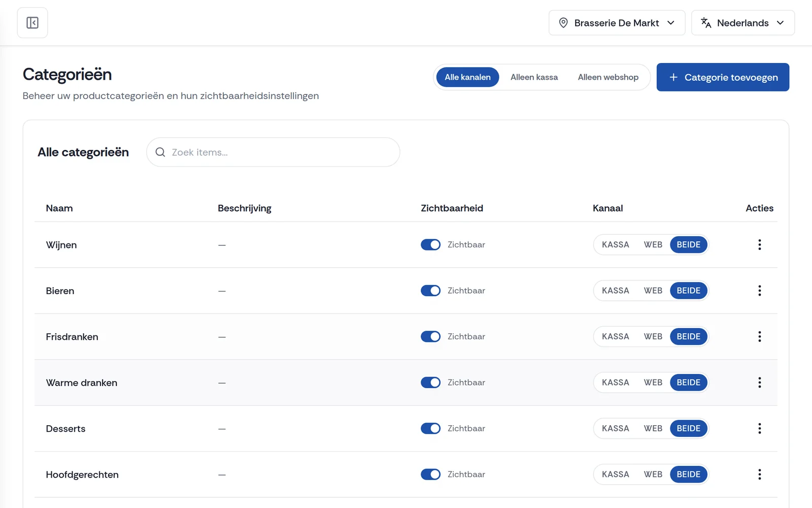Image resolution: width=812 pixels, height=508 pixels.
Task: Open actions menu for Wijnen
Action: pos(759,245)
